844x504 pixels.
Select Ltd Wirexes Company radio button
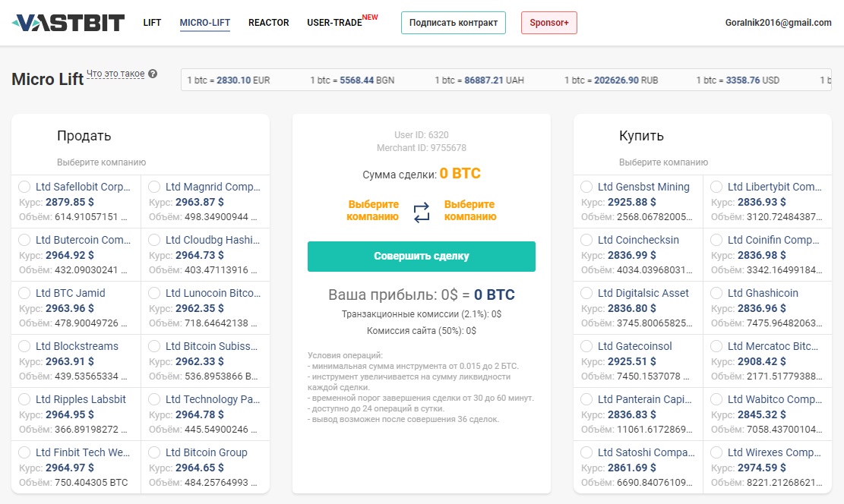[x=716, y=452]
